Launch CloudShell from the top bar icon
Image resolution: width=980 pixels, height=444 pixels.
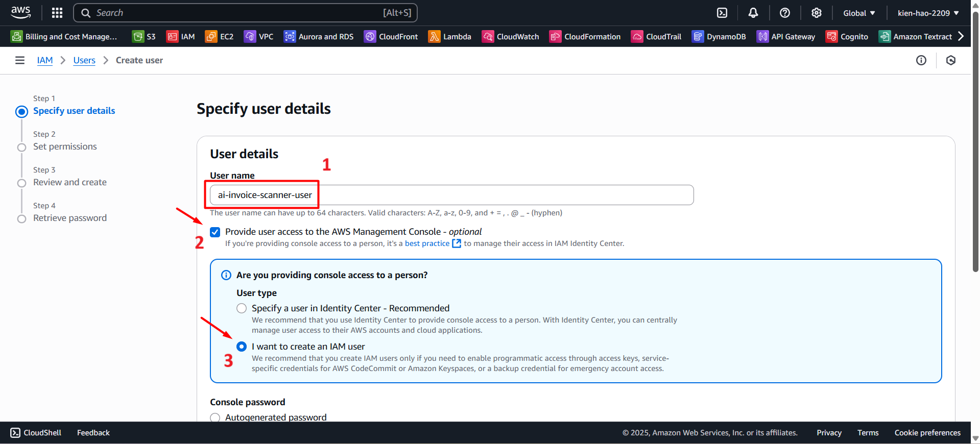pos(722,13)
